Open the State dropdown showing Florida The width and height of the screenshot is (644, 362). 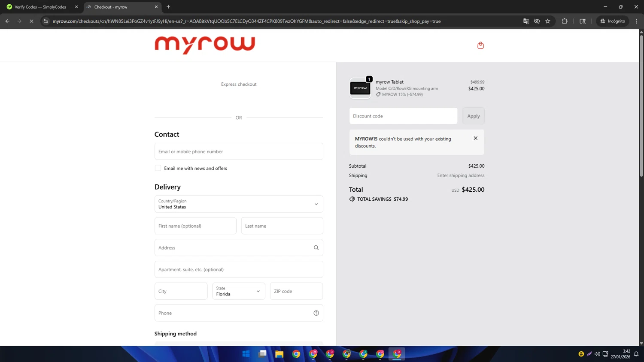click(239, 291)
